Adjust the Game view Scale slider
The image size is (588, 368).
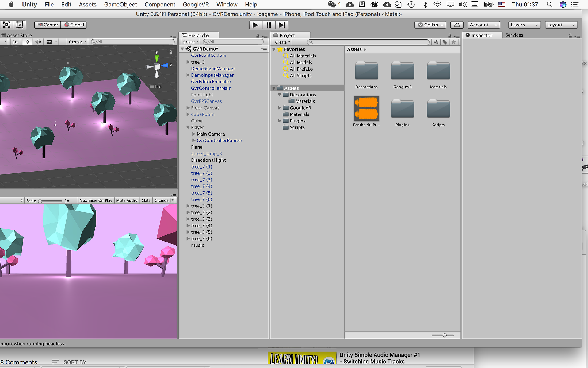[x=50, y=201]
